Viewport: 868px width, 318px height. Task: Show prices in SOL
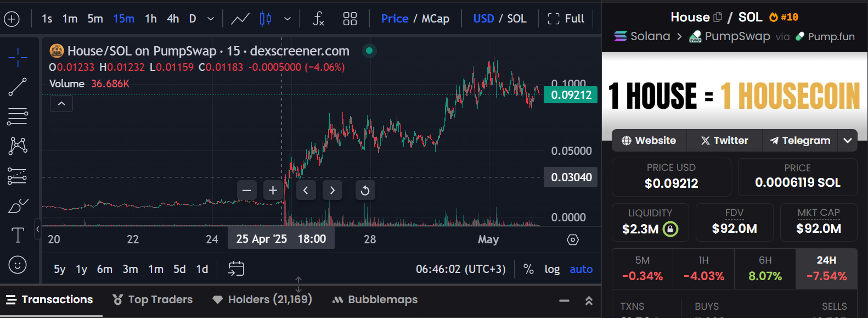click(x=517, y=19)
